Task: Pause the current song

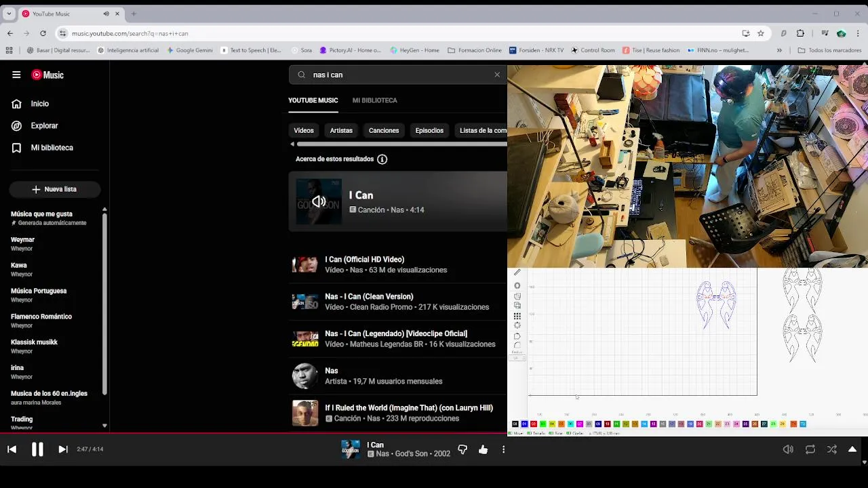Action: pos(37,449)
